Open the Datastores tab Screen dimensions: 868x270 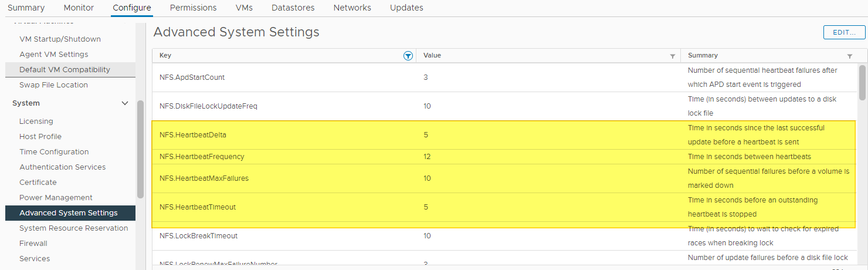(293, 8)
